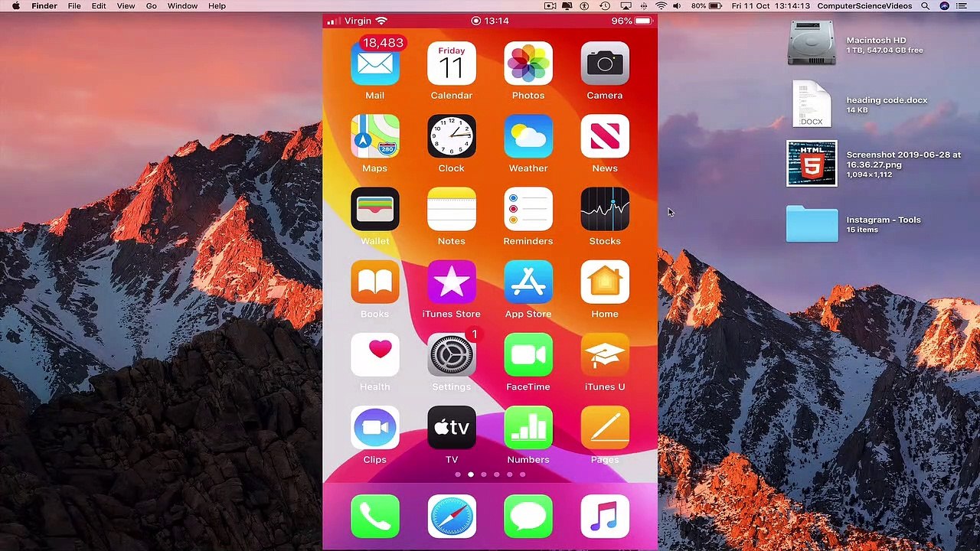Screen dimensions: 980x551
Task: Open Safari from the iPhone dock
Action: [x=452, y=517]
